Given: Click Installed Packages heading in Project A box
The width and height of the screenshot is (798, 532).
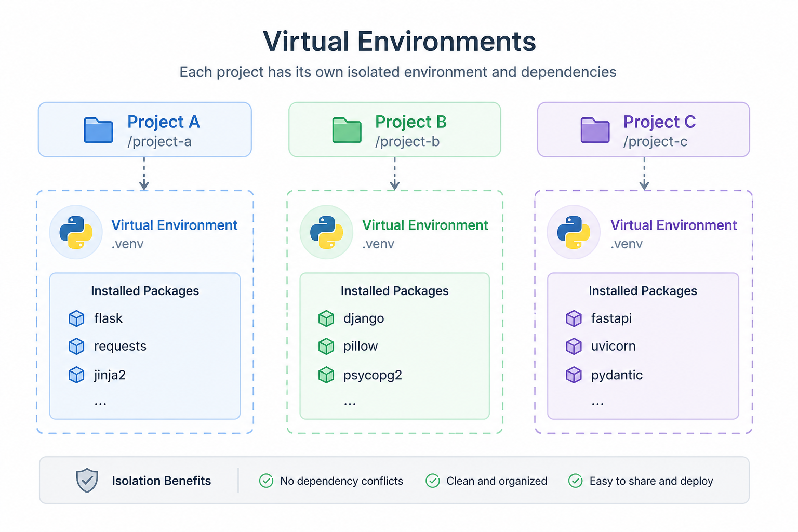Looking at the screenshot, I should tap(145, 291).
